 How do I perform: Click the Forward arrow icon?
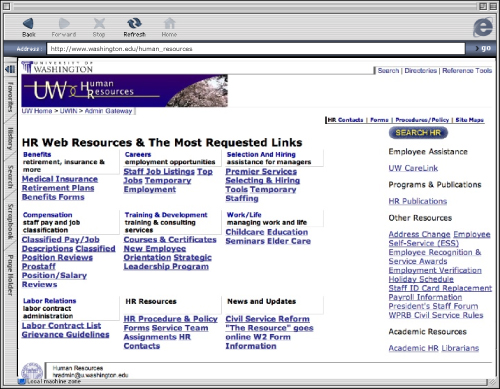pos(64,23)
